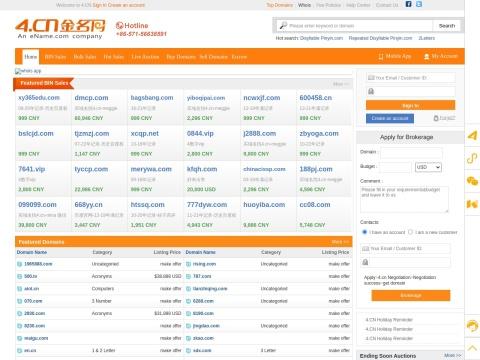Open the Bulk Sales menu item
The height and width of the screenshot is (360, 480).
coord(85,57)
